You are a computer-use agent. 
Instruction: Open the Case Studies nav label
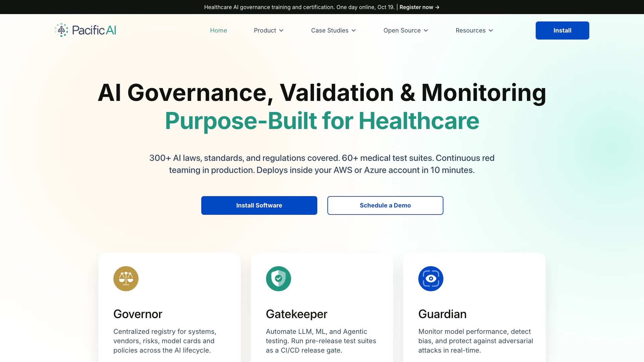330,31
